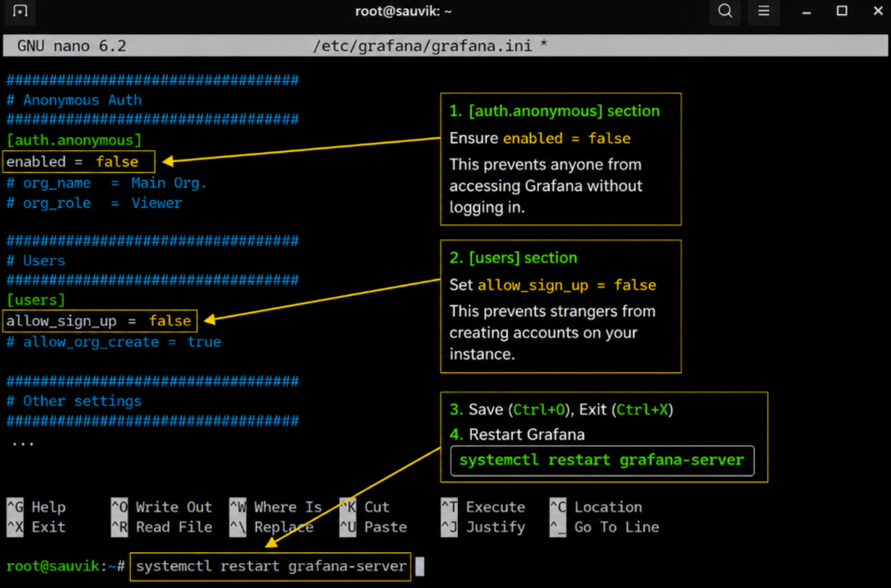
Task: Click the root@sauvik:~# shell prompt
Action: 65,566
